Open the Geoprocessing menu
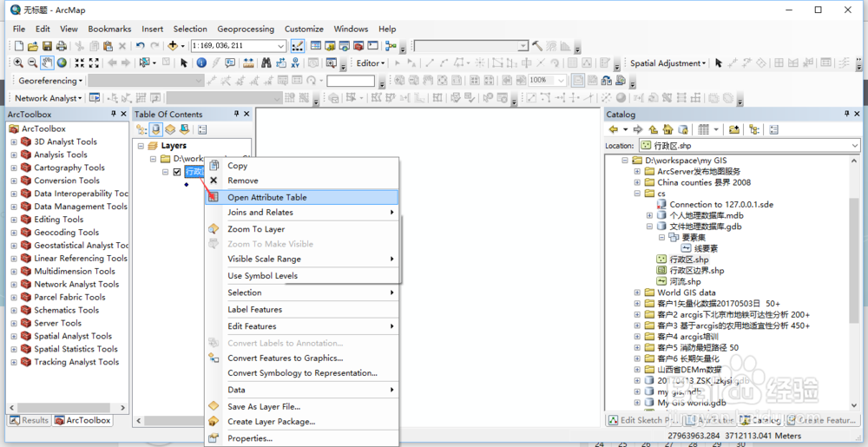This screenshot has width=868, height=447. point(246,29)
